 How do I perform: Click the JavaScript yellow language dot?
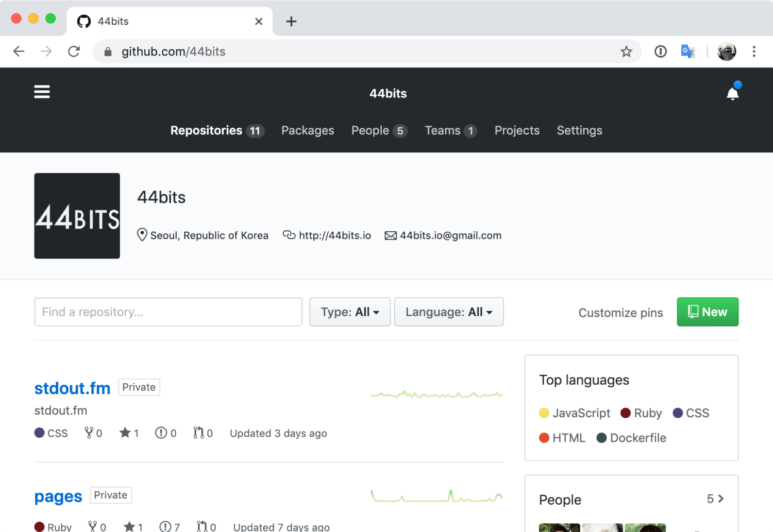point(544,413)
